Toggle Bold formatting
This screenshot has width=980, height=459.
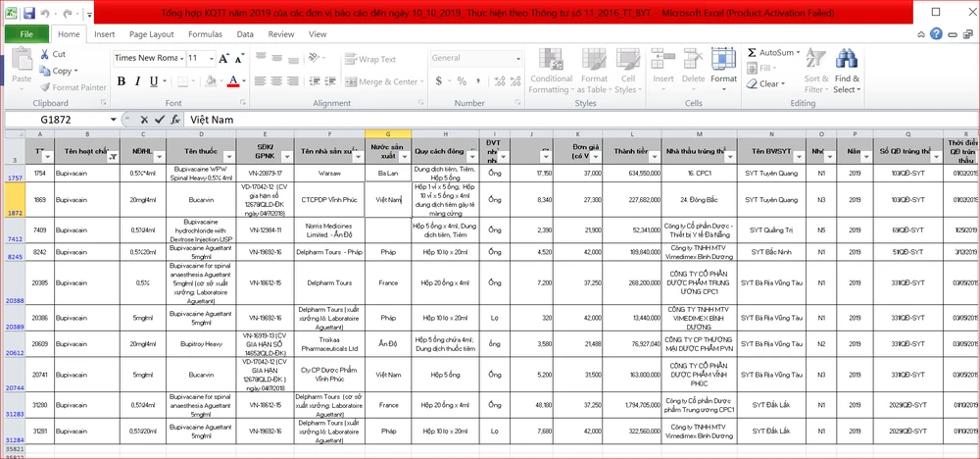[x=120, y=80]
